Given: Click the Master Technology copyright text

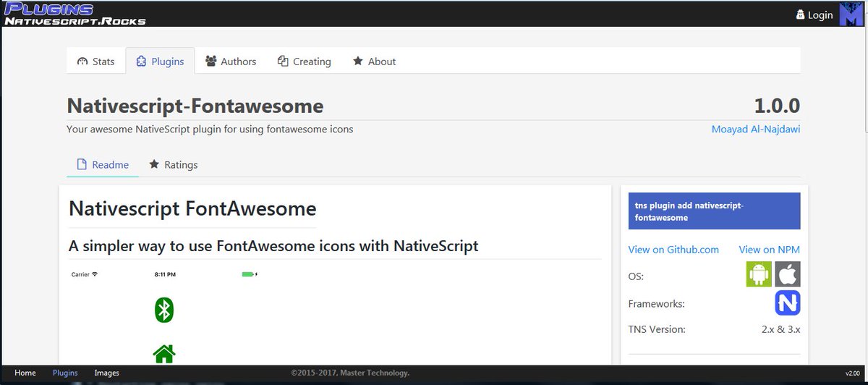Looking at the screenshot, I should pos(350,373).
